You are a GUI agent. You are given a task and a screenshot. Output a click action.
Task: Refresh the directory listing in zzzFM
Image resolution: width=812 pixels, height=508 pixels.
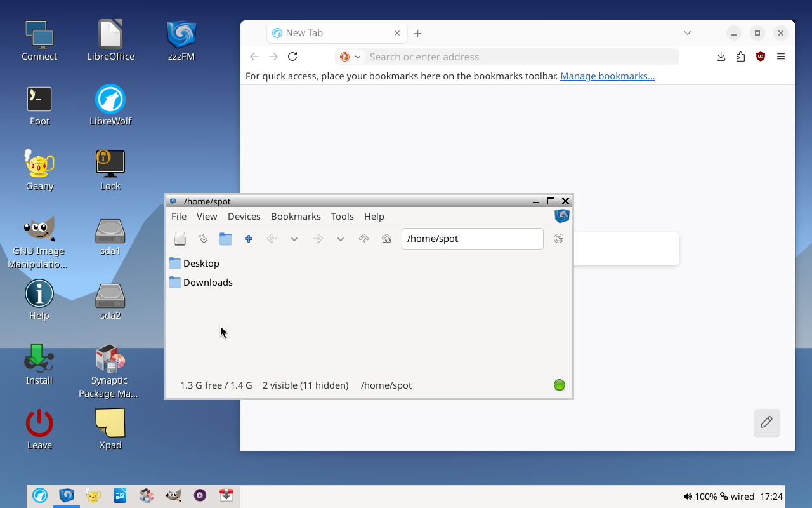click(558, 239)
